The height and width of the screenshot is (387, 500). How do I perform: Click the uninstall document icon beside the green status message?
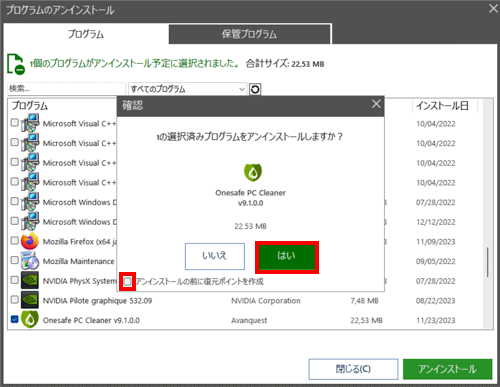tap(16, 64)
